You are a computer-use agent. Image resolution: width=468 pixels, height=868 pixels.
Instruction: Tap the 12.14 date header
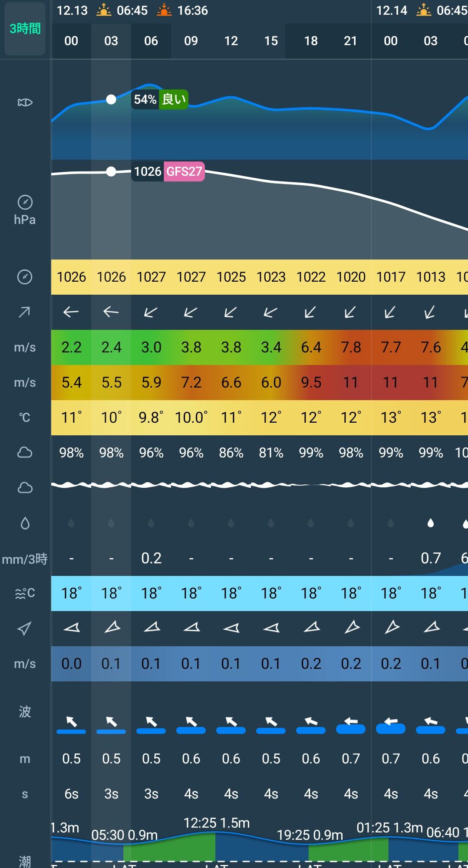[392, 10]
